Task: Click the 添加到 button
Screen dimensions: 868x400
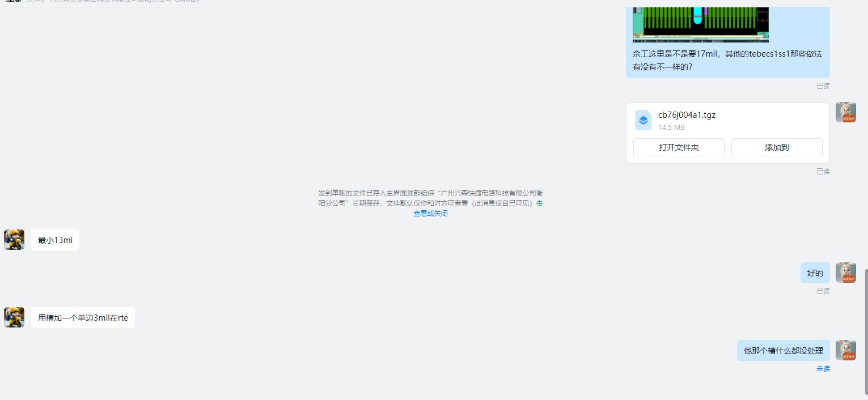Action: click(777, 147)
